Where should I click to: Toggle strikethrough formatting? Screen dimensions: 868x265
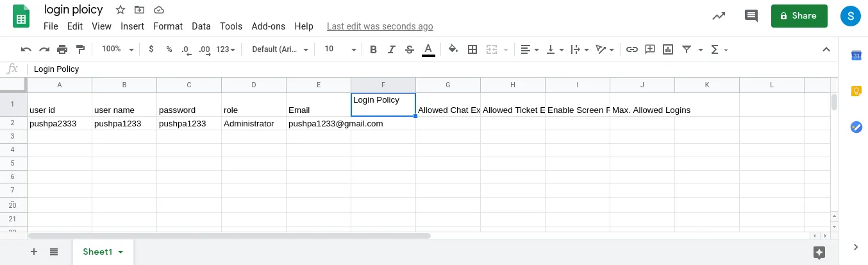click(410, 49)
